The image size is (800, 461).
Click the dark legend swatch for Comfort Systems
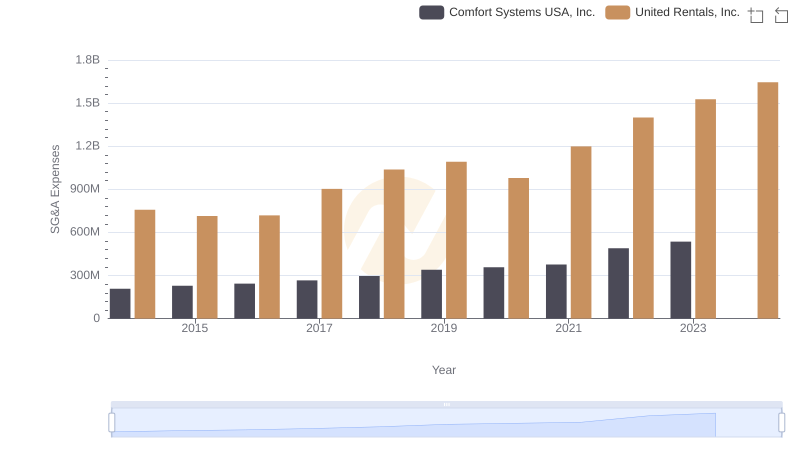tap(432, 12)
